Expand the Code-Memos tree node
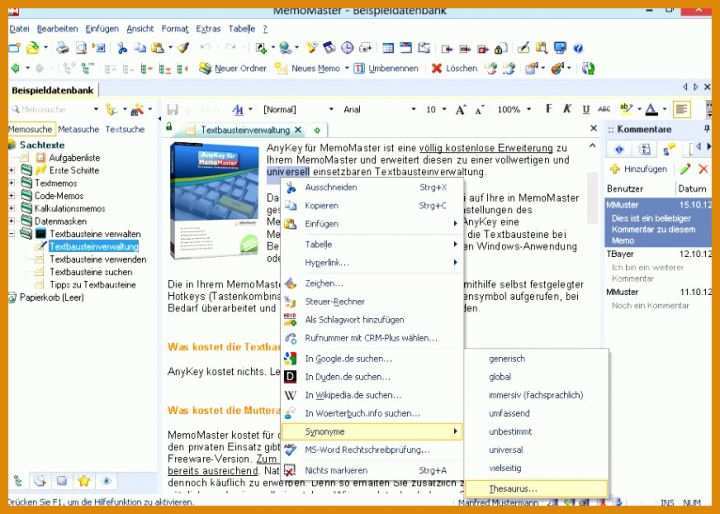720x514 pixels. tap(11, 196)
